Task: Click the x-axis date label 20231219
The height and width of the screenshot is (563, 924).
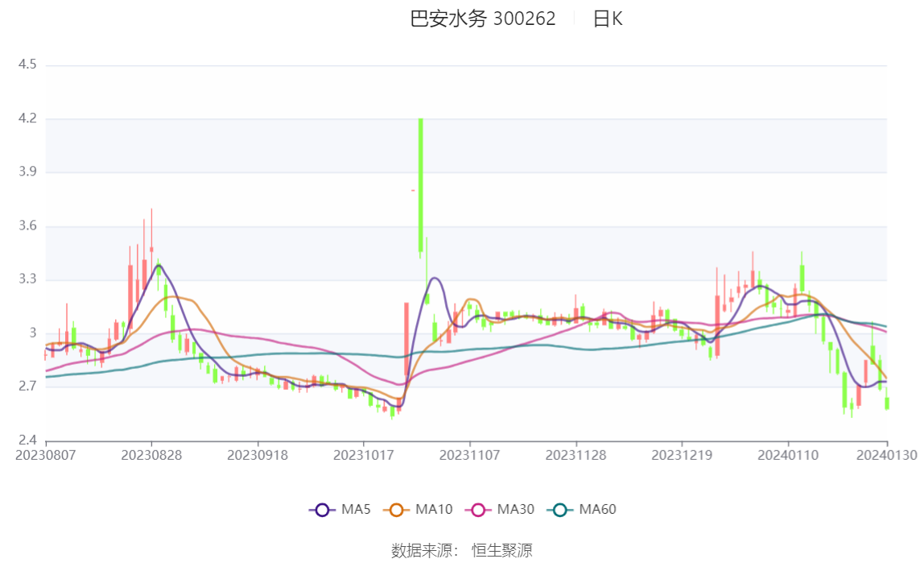Action: [682, 455]
